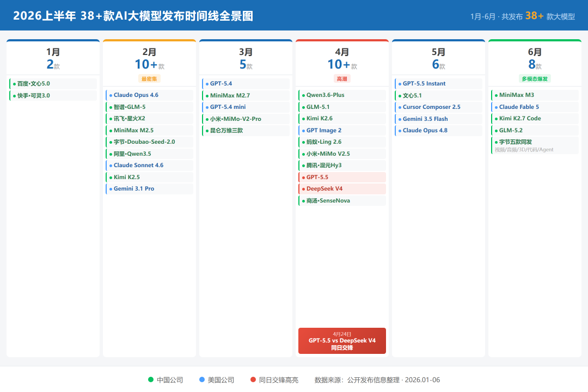Select the 商汤·SenseNova entry
This screenshot has height=392, width=588.
pyautogui.click(x=342, y=201)
